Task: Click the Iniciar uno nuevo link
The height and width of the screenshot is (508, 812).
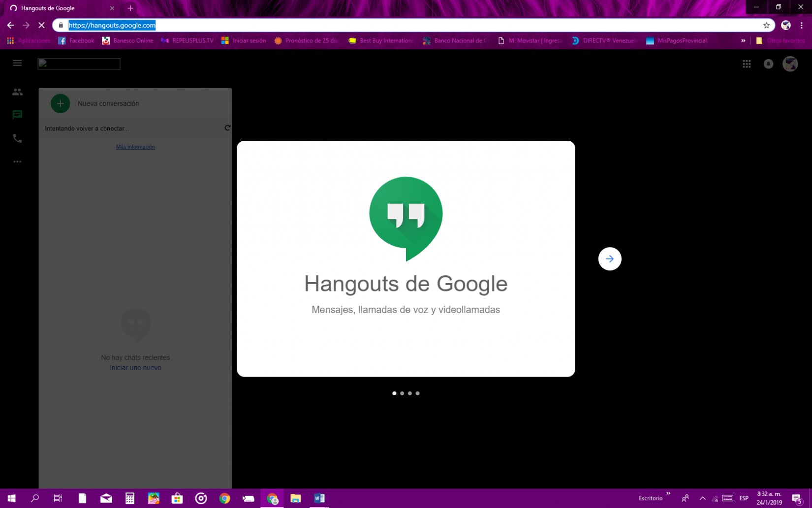Action: 135,368
